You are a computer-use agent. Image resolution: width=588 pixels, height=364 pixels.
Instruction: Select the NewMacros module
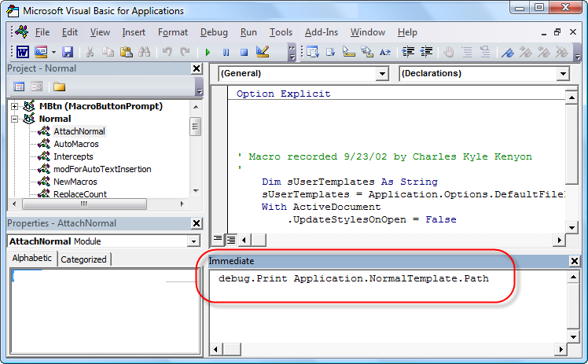(x=75, y=182)
